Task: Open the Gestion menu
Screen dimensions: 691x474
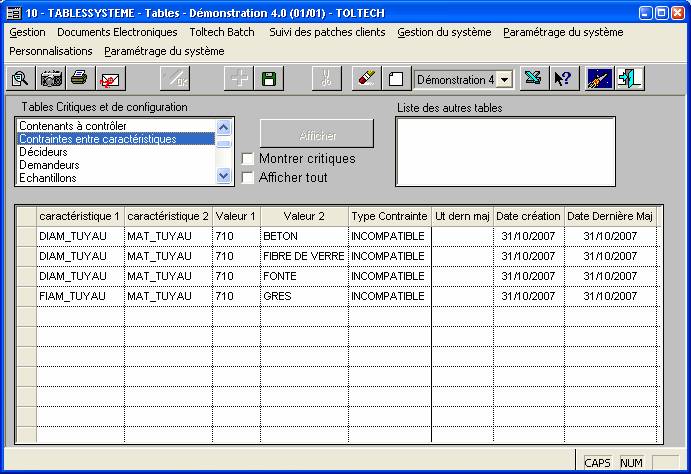Action: [27, 32]
